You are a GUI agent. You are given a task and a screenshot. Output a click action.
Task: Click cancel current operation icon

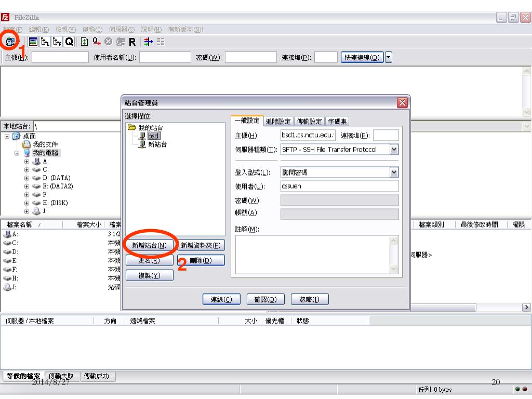108,42
